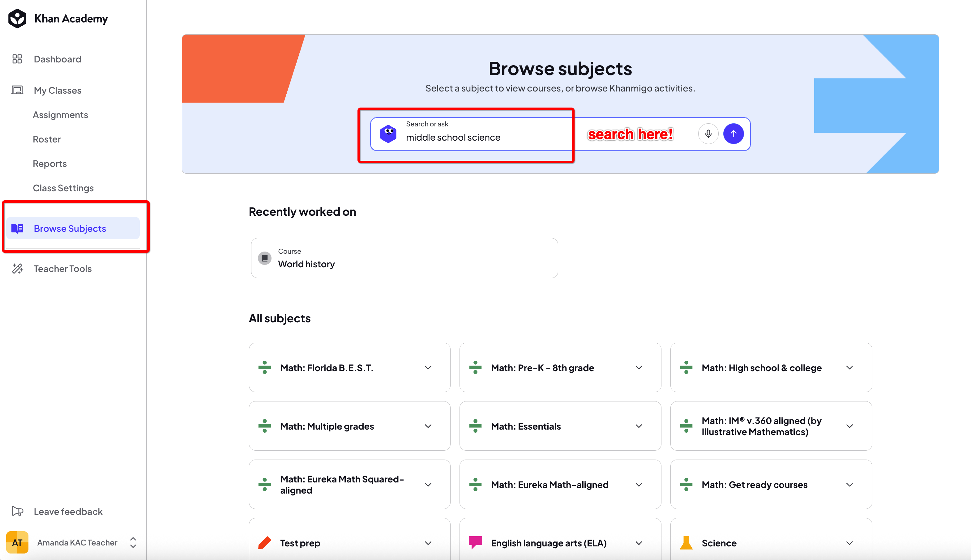The height and width of the screenshot is (560, 971).
Task: Expand the Math: Pre-K – 8th grade chevron
Action: click(639, 368)
